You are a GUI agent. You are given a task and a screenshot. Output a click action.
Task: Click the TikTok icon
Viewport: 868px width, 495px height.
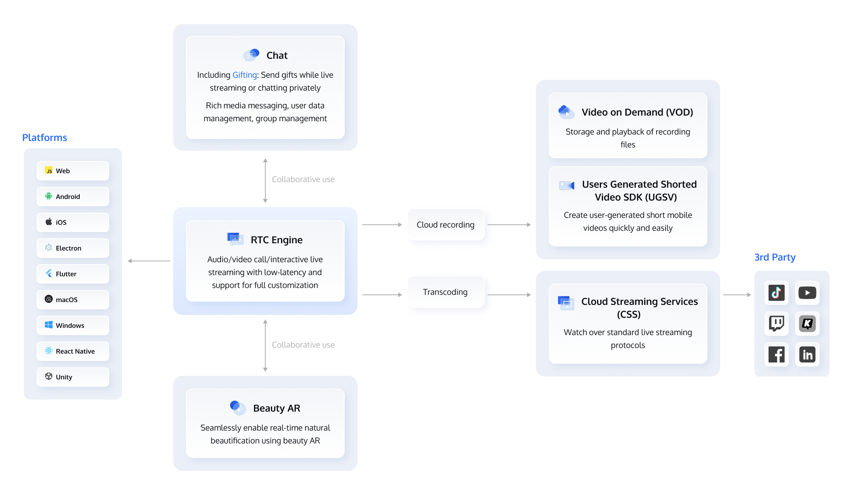(776, 293)
